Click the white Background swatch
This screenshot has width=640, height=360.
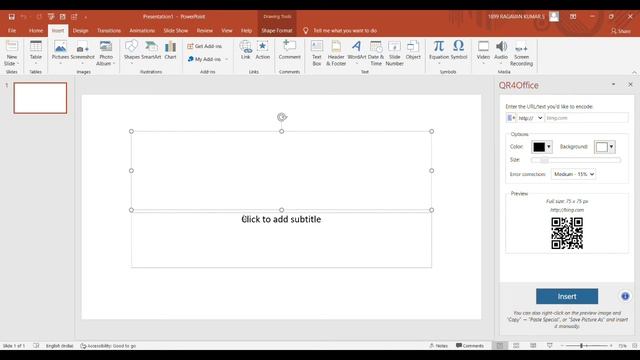[602, 147]
